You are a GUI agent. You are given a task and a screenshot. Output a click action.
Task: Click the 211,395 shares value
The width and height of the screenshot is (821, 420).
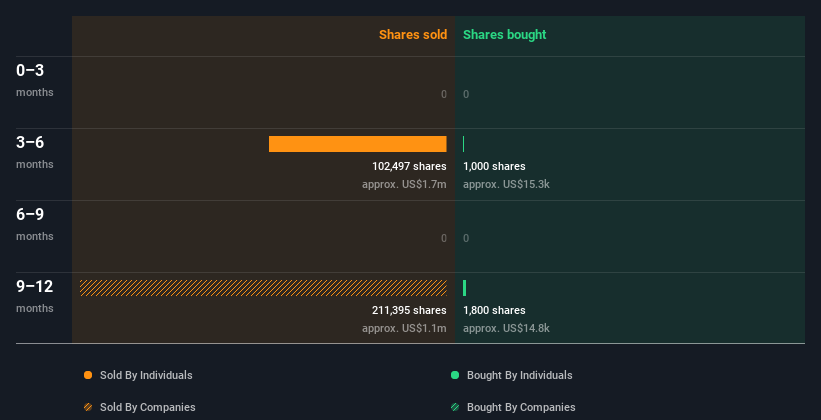pos(409,311)
